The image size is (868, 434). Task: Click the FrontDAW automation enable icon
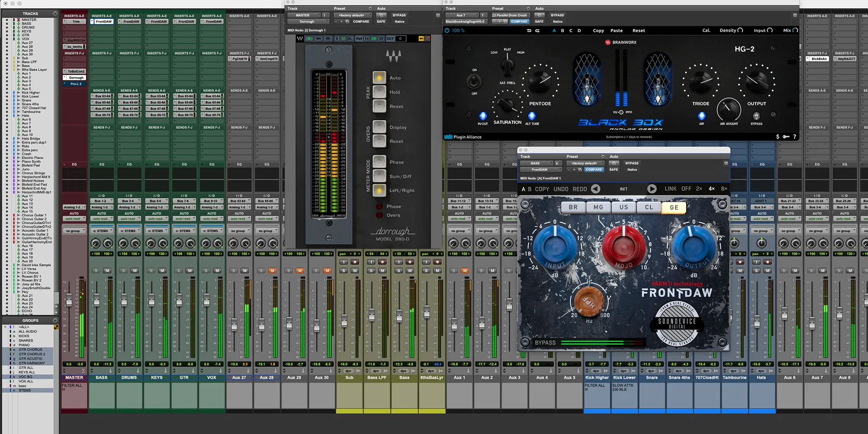click(x=613, y=163)
